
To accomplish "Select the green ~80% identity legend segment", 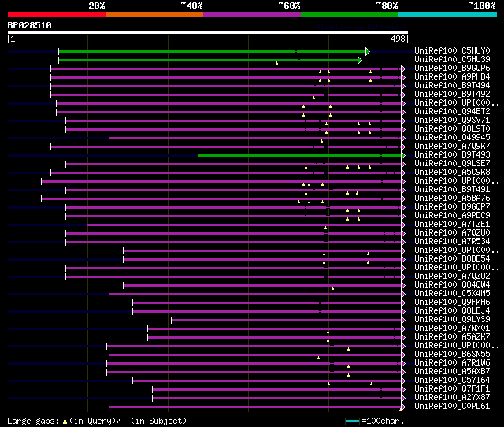I will 350,14.
